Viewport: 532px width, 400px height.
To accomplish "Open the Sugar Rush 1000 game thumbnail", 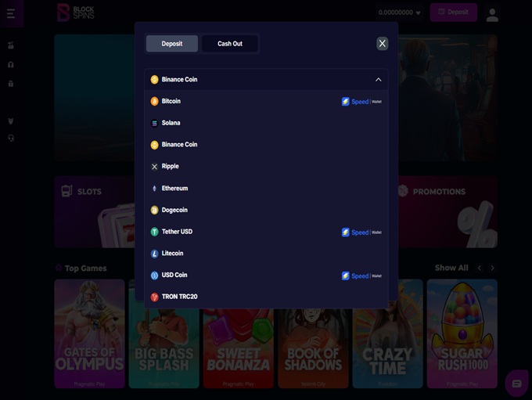I will 462,333.
